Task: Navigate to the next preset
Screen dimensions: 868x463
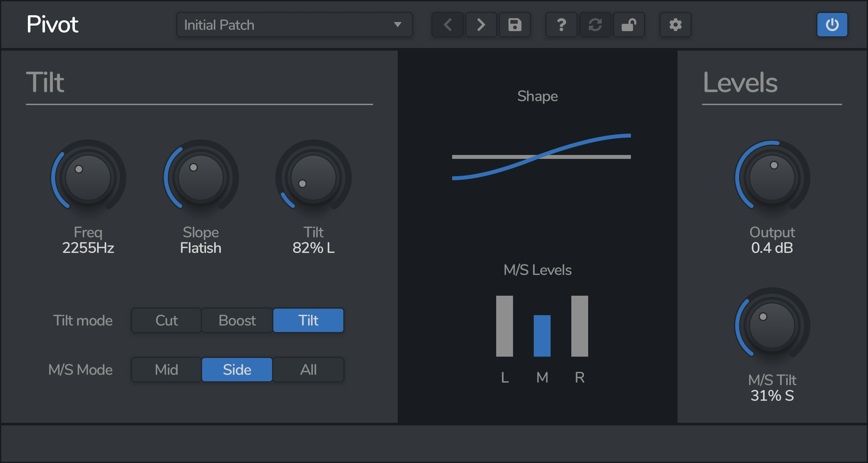Action: point(481,25)
